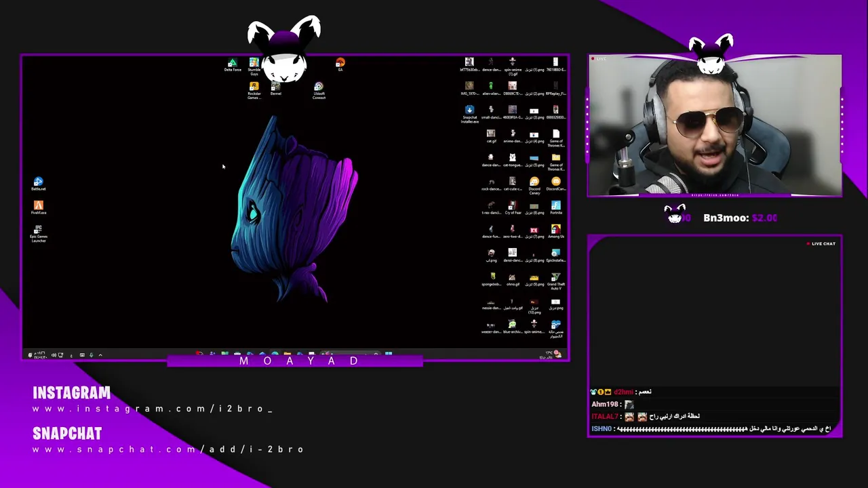The width and height of the screenshot is (868, 488).
Task: Open the small-dancing gif file
Action: (491, 112)
